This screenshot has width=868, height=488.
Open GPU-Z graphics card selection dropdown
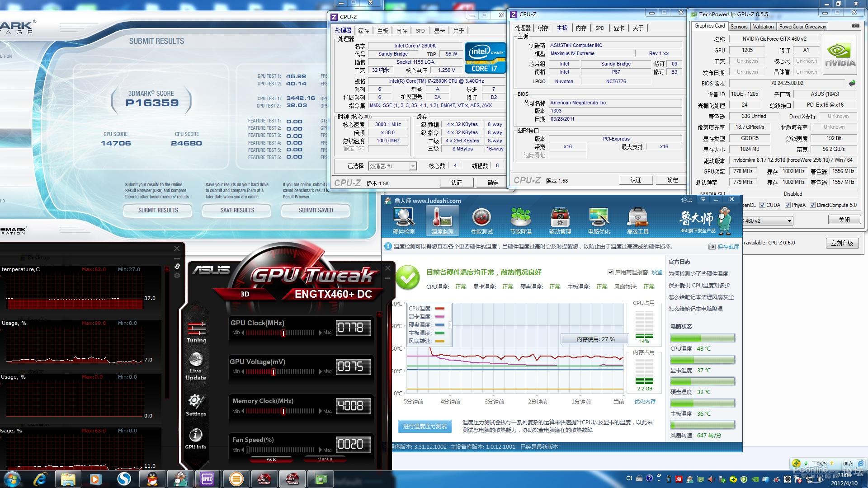767,221
